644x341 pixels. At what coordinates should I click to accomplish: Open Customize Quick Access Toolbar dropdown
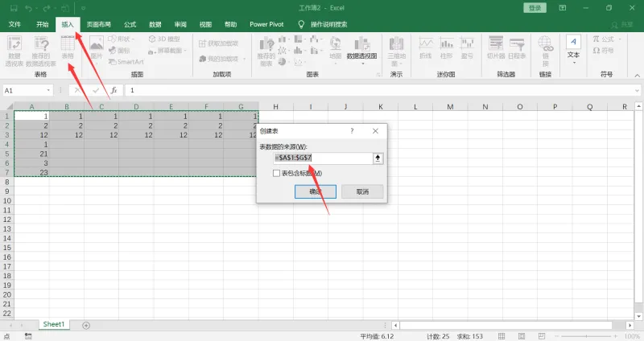83,8
